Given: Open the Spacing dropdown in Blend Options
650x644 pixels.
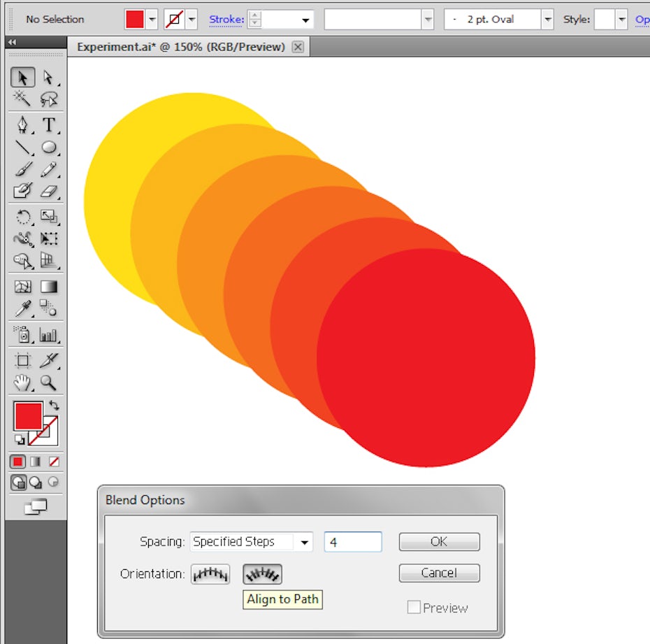Looking at the screenshot, I should click(305, 542).
